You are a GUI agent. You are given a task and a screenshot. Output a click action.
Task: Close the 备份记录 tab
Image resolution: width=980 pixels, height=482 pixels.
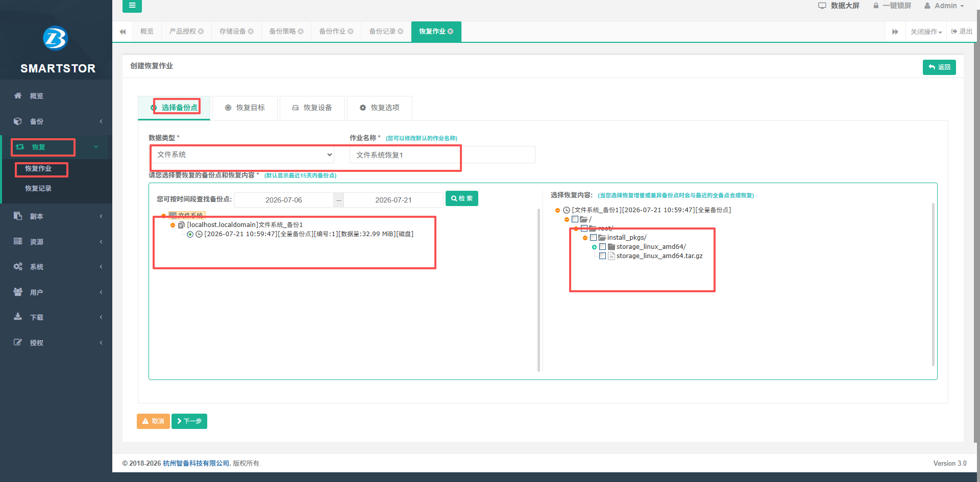401,32
